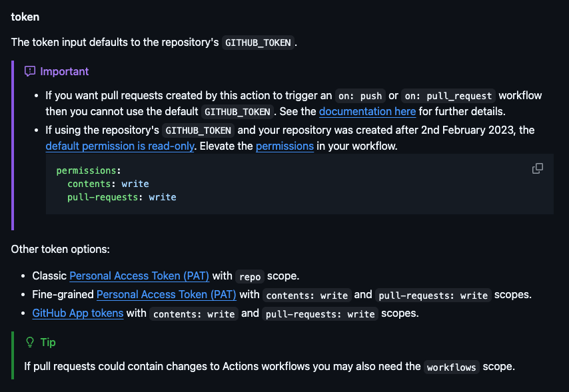This screenshot has width=569, height=392.
Task: Follow the 'permissions' link
Action: tap(284, 146)
